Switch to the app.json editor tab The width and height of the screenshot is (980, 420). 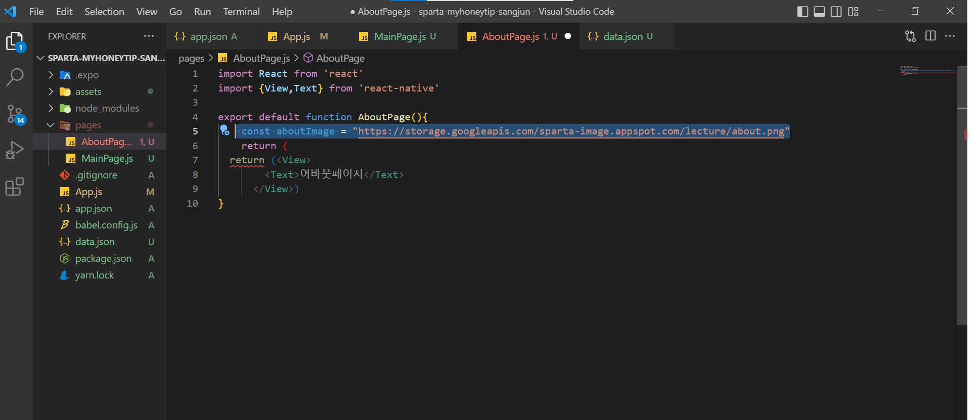[212, 36]
